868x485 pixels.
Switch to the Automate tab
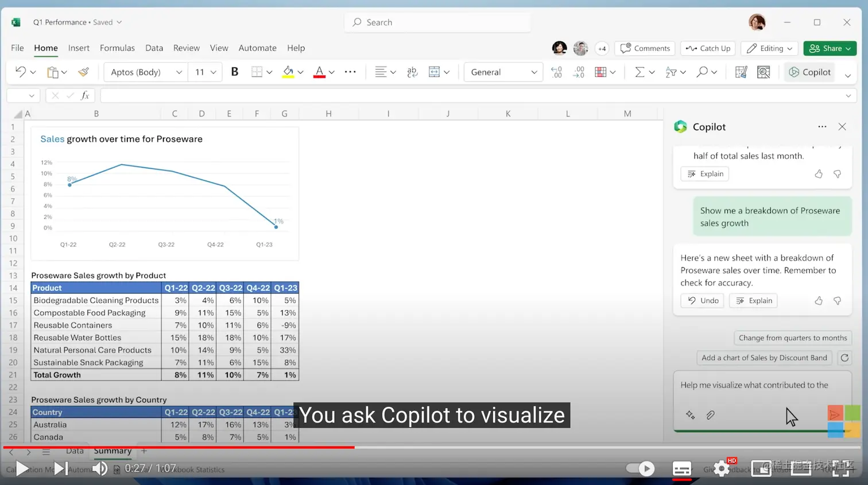pyautogui.click(x=257, y=48)
